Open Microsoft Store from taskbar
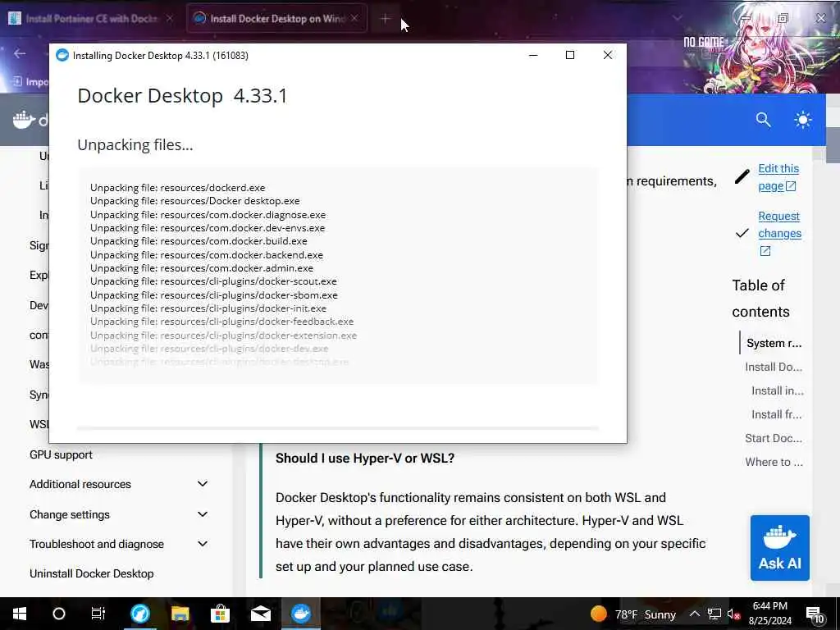 click(x=220, y=614)
